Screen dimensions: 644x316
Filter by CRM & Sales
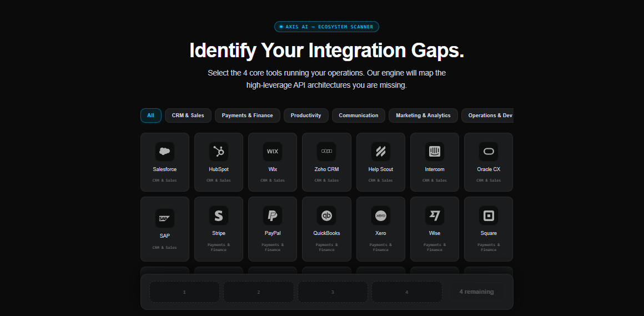pyautogui.click(x=188, y=116)
